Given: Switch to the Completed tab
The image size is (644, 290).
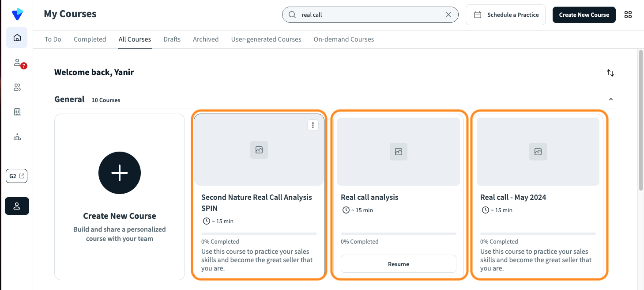Looking at the screenshot, I should tap(90, 39).
